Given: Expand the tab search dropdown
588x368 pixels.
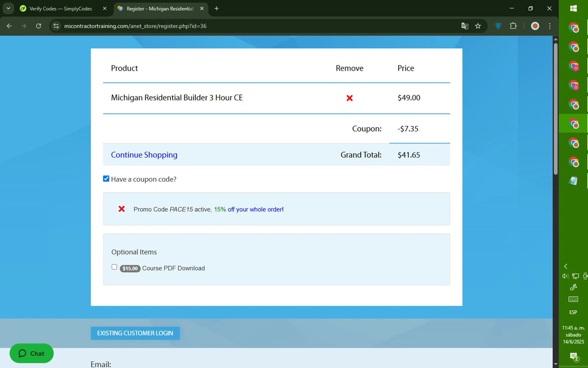Looking at the screenshot, I should [8, 9].
